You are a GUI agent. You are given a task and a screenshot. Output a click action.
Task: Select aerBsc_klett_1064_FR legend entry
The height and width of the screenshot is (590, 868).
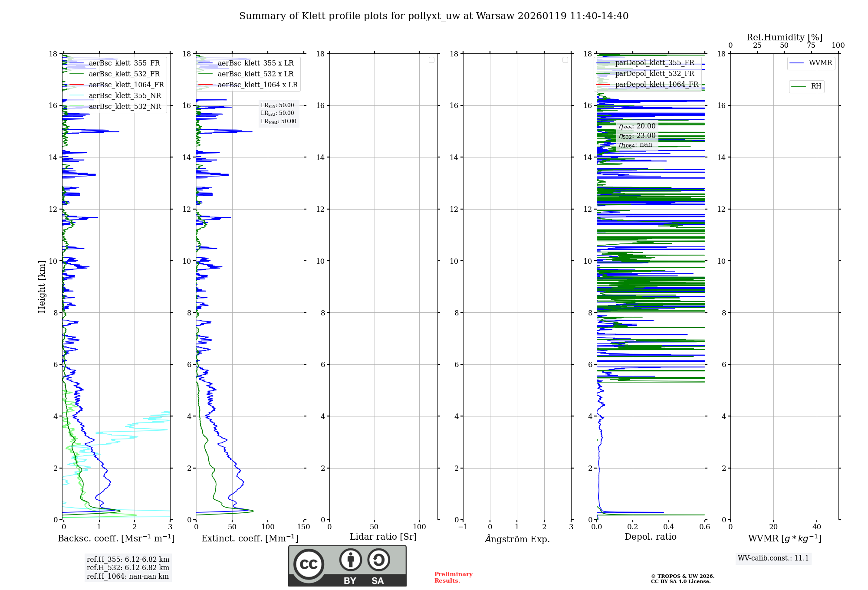(126, 85)
